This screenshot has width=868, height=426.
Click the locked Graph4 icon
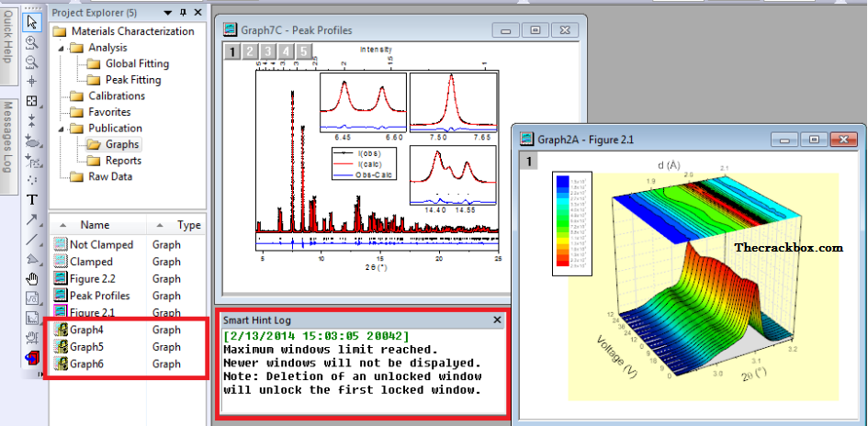click(x=61, y=330)
